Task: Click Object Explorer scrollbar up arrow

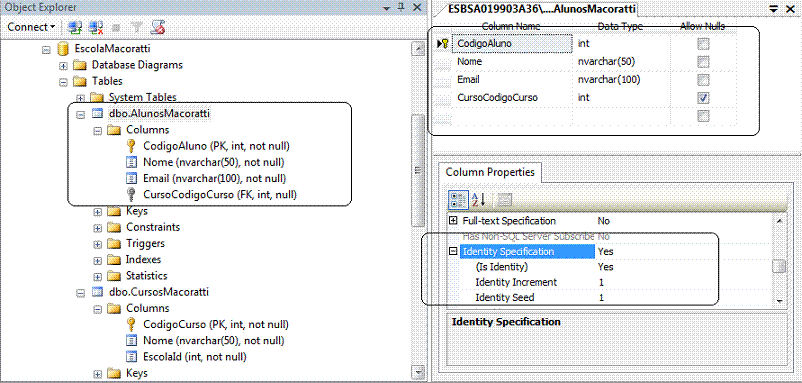Action: [418, 49]
